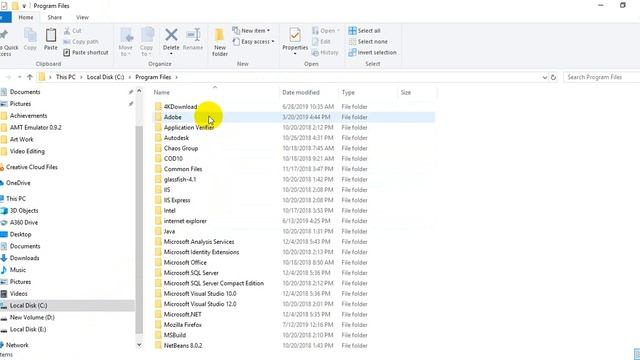This screenshot has width=640, height=360.
Task: Click This PC in the breadcrumb
Action: pyautogui.click(x=65, y=77)
